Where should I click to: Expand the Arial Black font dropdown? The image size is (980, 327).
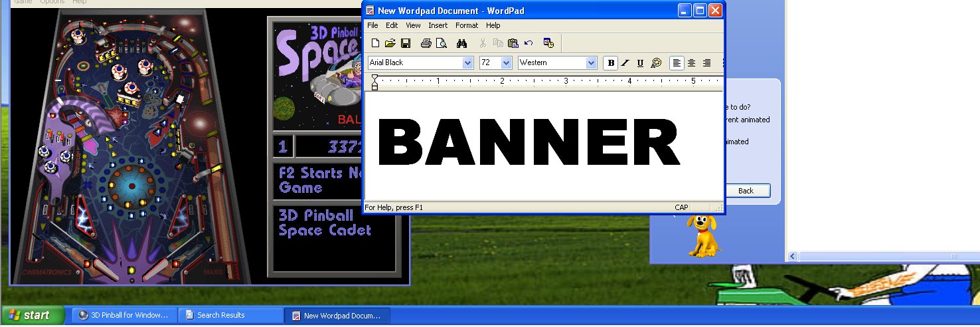(467, 62)
